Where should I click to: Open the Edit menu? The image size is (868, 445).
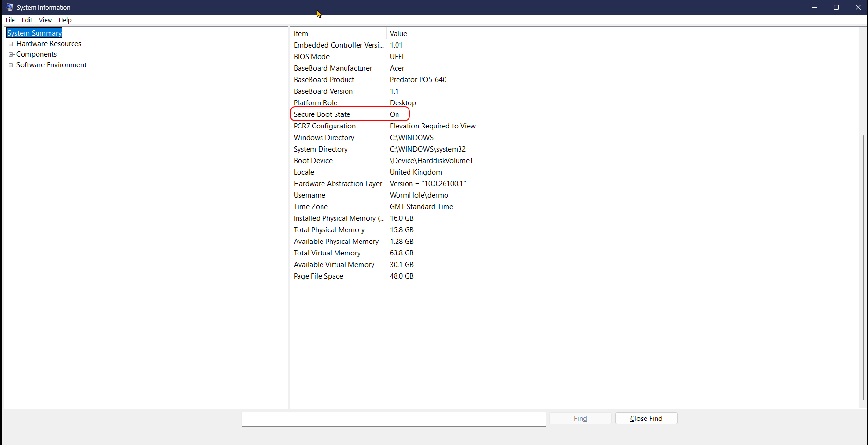(x=27, y=20)
